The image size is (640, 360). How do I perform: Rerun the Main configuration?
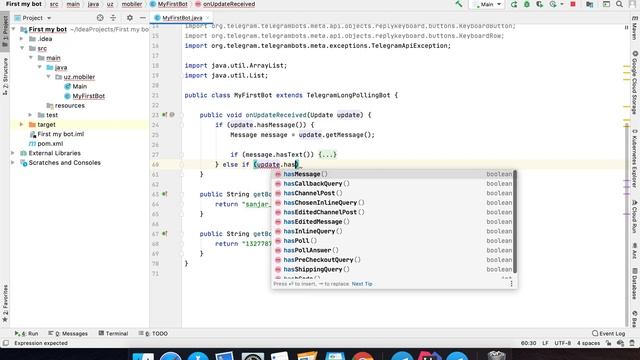tap(514, 4)
